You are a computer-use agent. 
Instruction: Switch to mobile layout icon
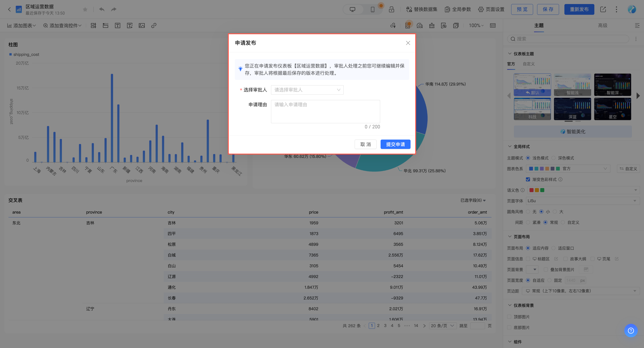click(372, 9)
